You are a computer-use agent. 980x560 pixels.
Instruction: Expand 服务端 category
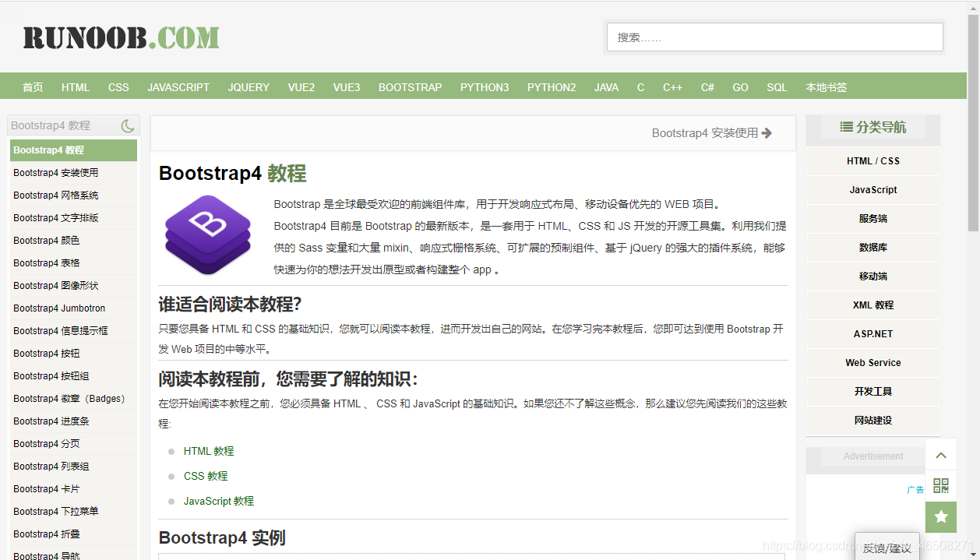click(873, 219)
